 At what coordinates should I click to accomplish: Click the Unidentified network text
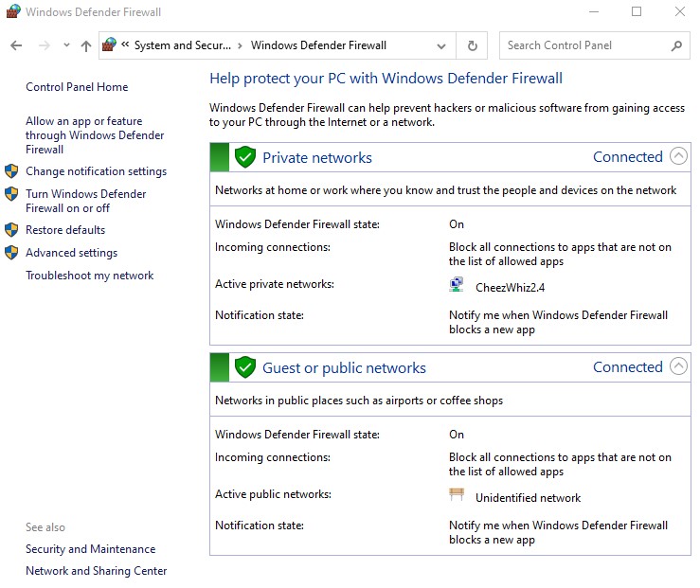tap(529, 498)
